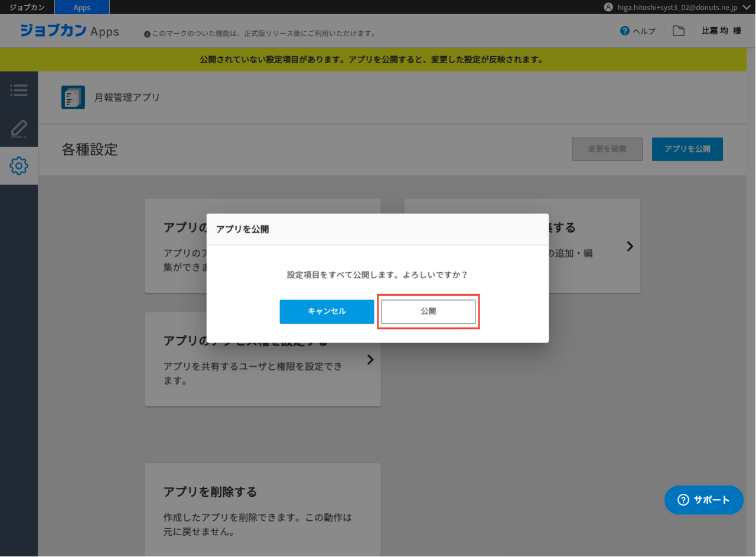
Task: Expand the account email dropdown arrow
Action: click(x=747, y=7)
